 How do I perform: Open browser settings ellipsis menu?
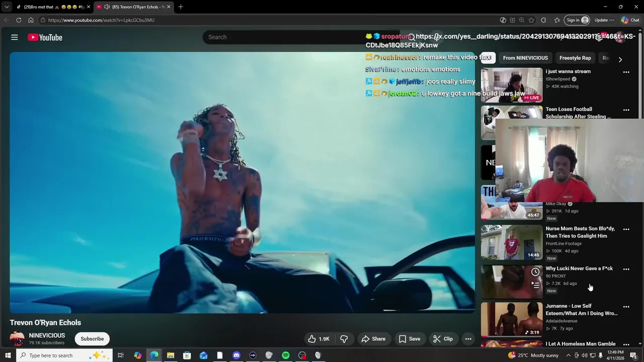coord(612,20)
